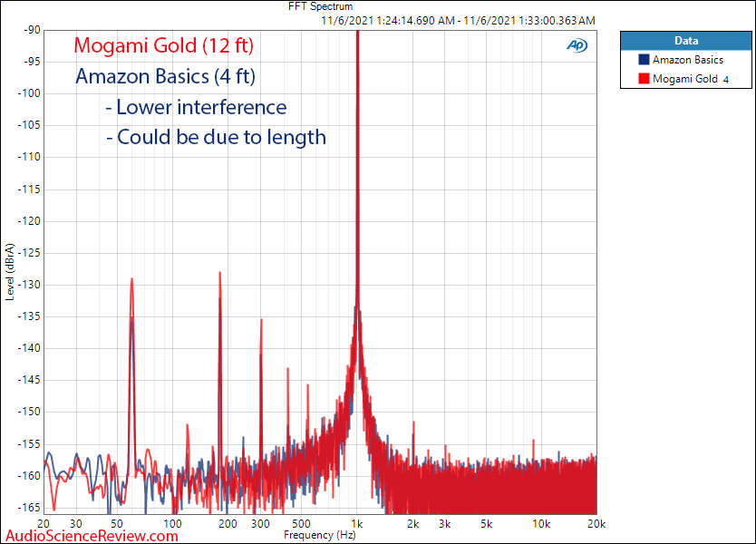Click the 3k frequency axis tick
756x544 pixels.
[444, 524]
